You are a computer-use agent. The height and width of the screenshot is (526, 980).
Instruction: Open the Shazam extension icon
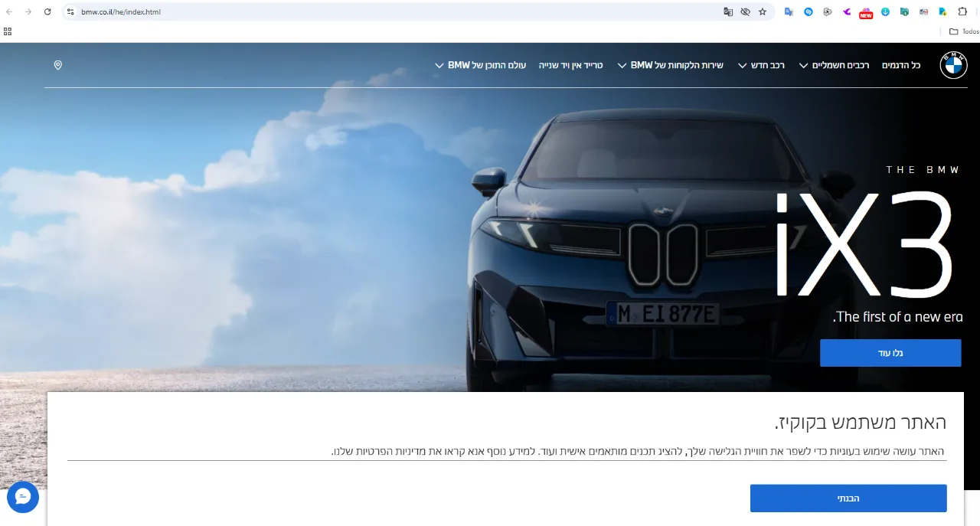pos(808,11)
